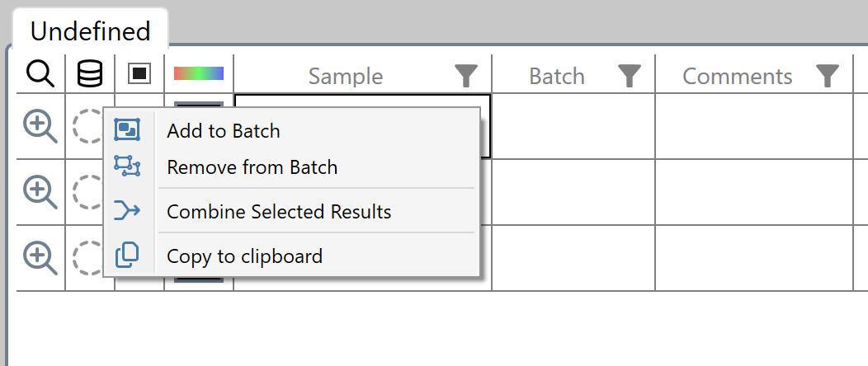Click the Comments column header label

click(x=737, y=77)
